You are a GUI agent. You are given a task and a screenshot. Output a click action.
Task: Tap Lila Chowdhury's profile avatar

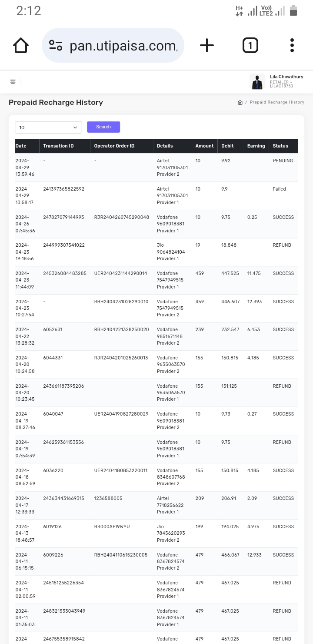[257, 82]
